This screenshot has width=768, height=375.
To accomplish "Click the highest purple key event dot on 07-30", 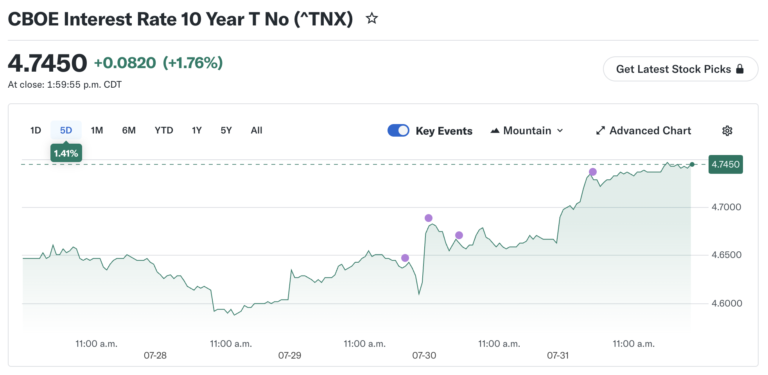I will click(x=429, y=218).
